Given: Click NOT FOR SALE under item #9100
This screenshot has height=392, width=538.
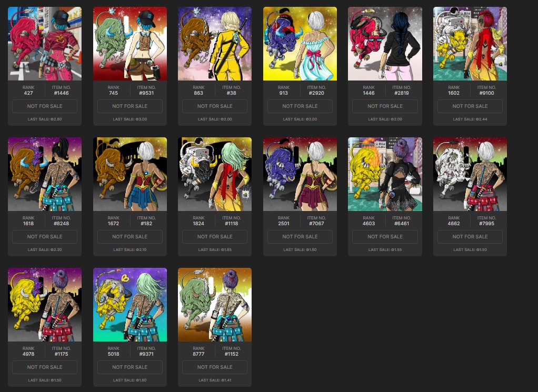Looking at the screenshot, I should click(x=470, y=106).
